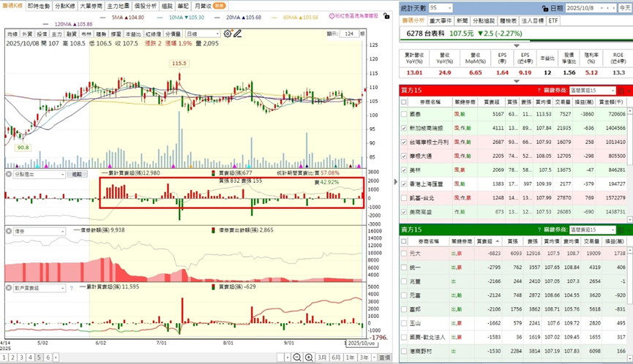Zoom out the chart
The width and height of the screenshot is (633, 364).
tap(297, 357)
